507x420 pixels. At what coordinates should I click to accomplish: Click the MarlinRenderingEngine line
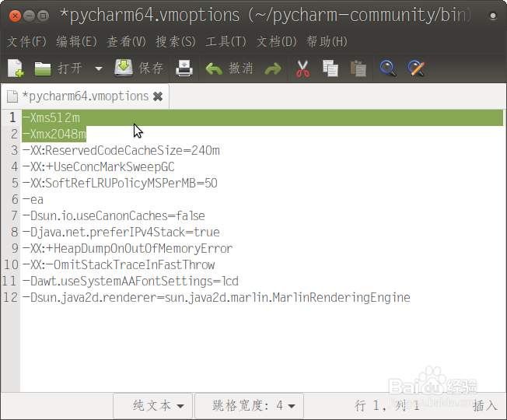(216, 297)
